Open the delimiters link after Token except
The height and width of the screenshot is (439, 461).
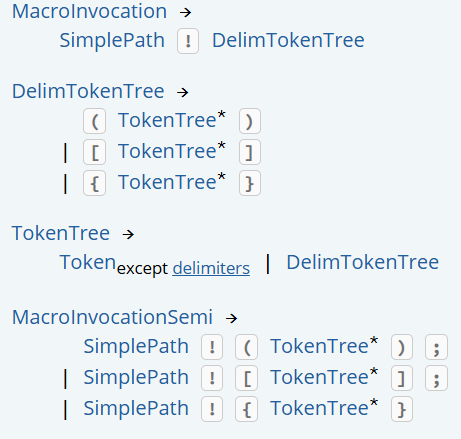click(x=211, y=268)
